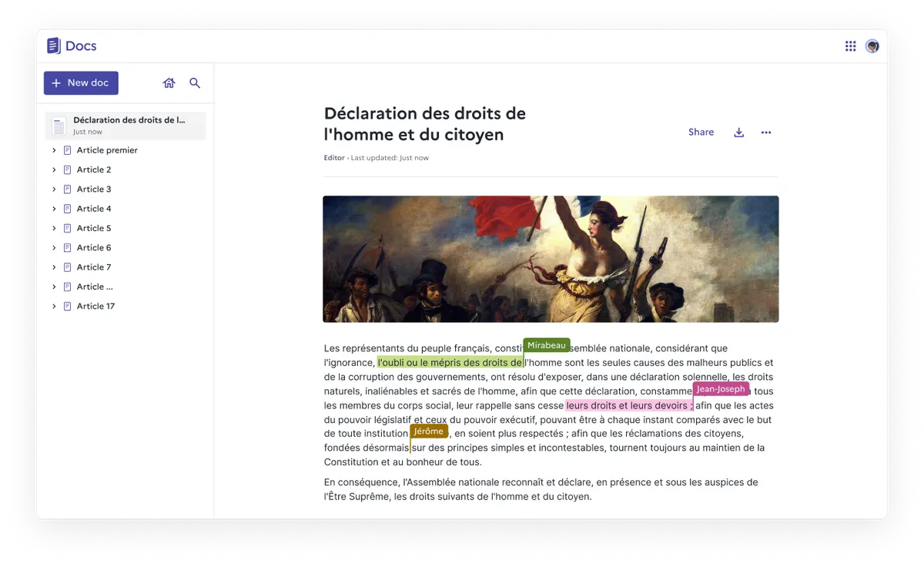Expand the Article premier tree node

54,150
